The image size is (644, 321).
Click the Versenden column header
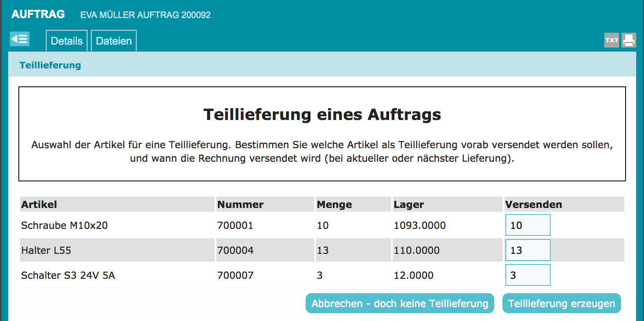[534, 204]
